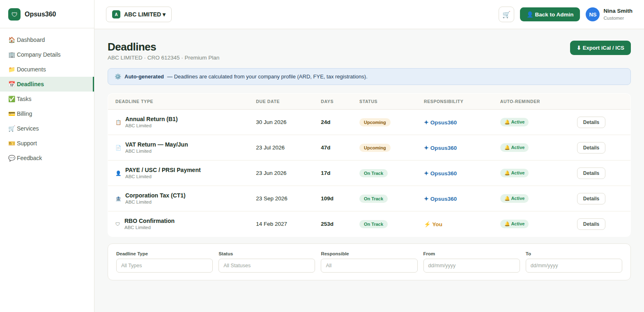Click the sparkle icon next to Opsus360 in Annual Return row
Viewport: 644px width, 312px height.
tap(426, 122)
